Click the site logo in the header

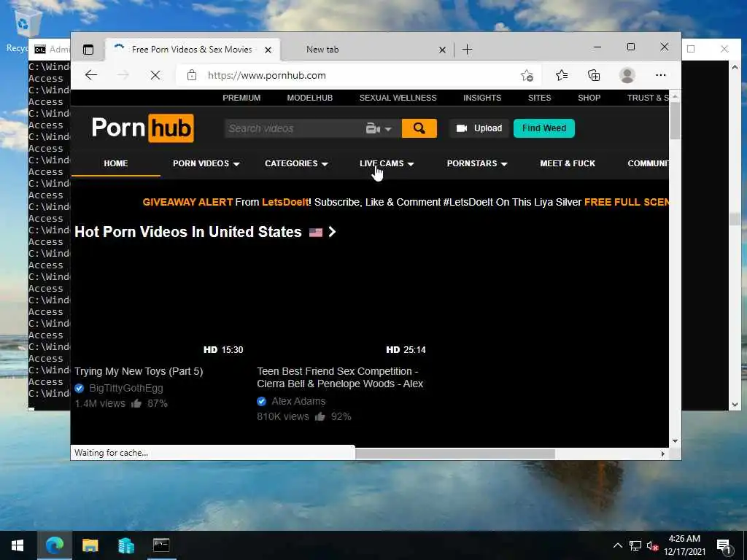coord(142,128)
